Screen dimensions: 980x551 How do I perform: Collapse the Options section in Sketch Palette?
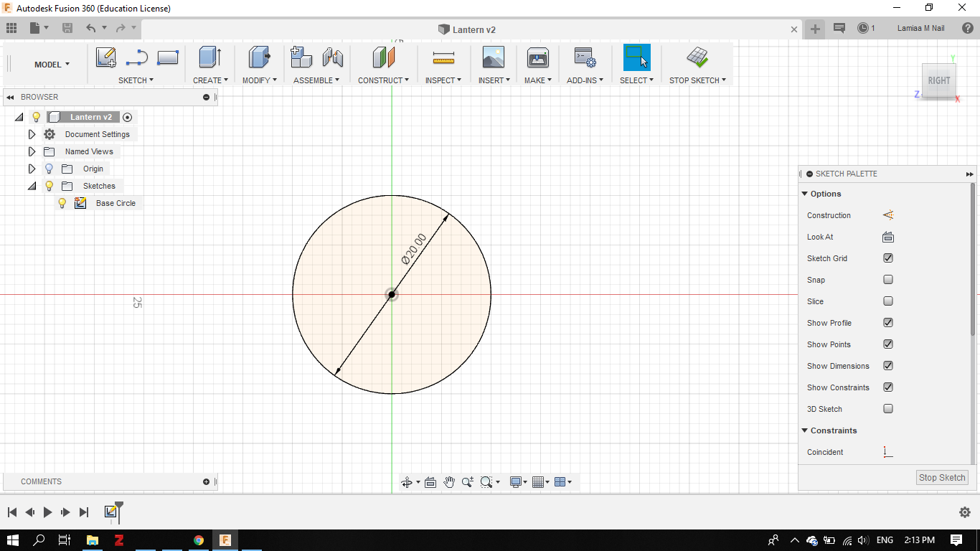804,194
